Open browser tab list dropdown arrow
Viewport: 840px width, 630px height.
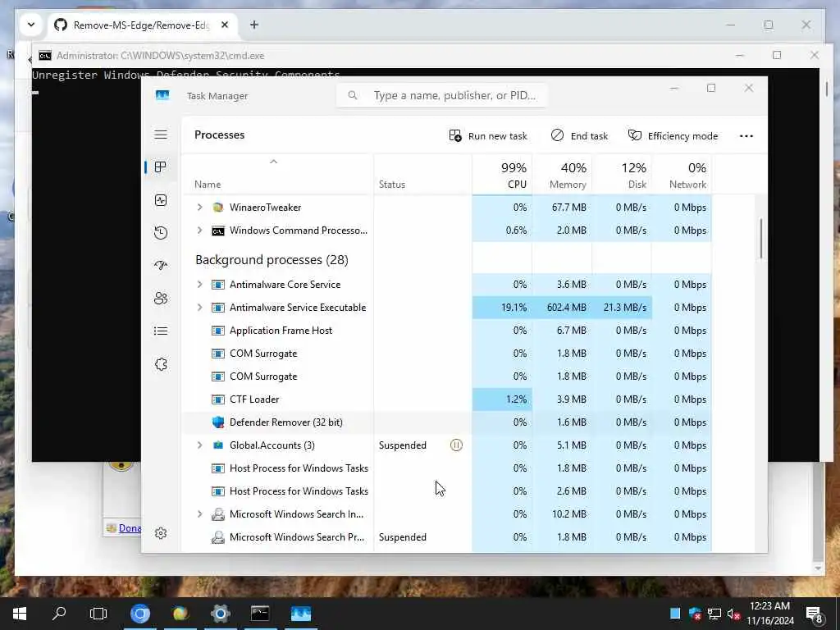31,25
